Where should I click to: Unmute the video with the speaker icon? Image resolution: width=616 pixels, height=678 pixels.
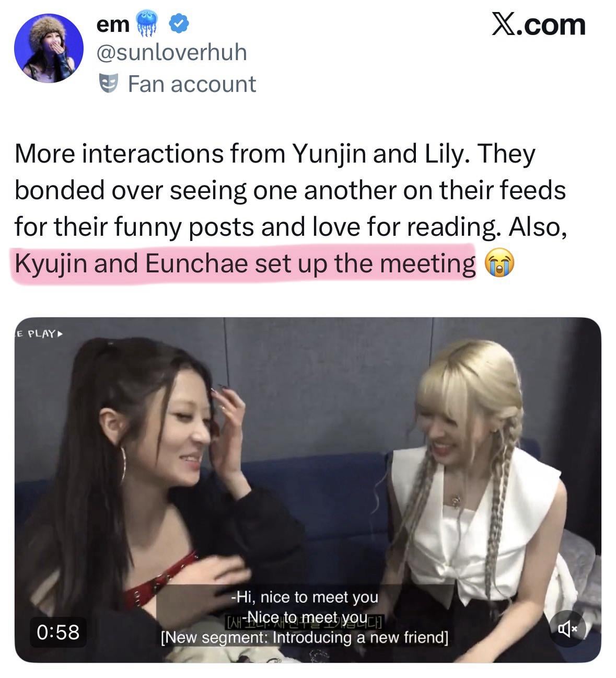568,629
